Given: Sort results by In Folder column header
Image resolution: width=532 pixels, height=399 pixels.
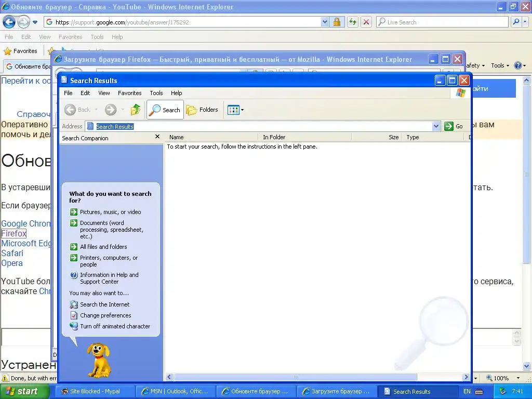Looking at the screenshot, I should tap(304, 137).
